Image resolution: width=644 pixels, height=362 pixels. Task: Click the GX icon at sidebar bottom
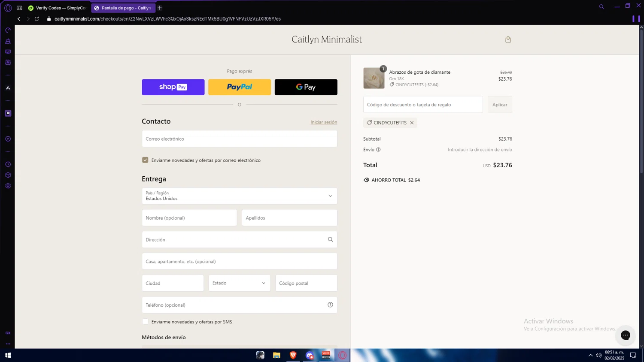pos(8,333)
